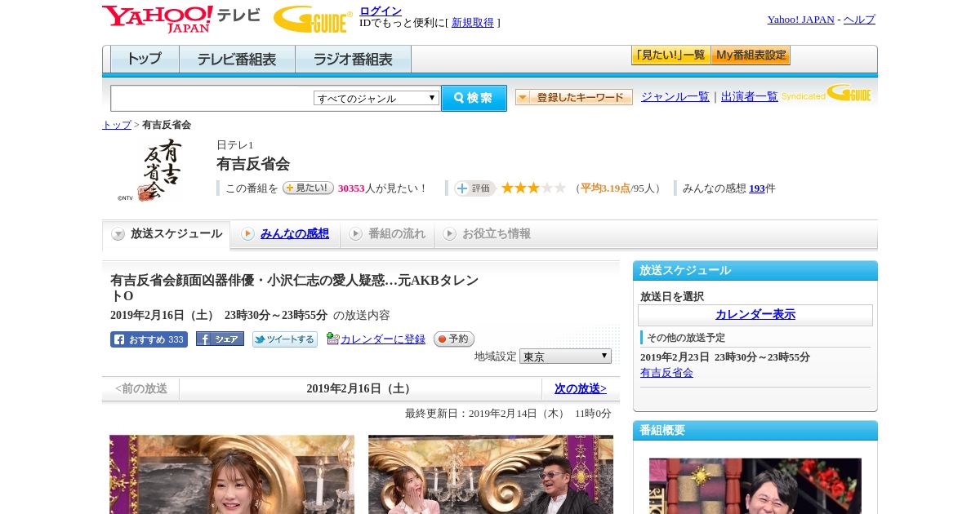The image size is (980, 514).
Task: Open the 「見たい!」一覧 button
Action: (x=670, y=55)
